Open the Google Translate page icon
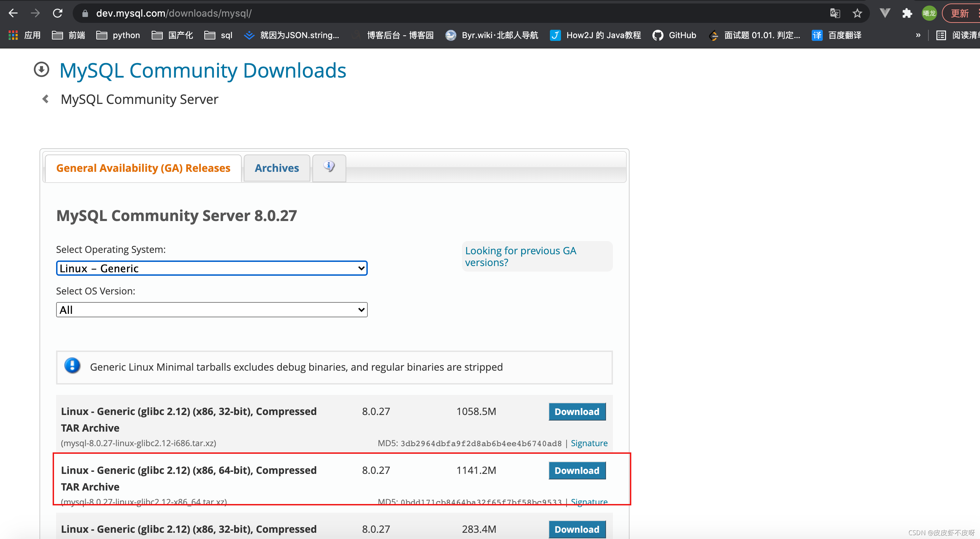Image resolution: width=980 pixels, height=539 pixels. 835,13
